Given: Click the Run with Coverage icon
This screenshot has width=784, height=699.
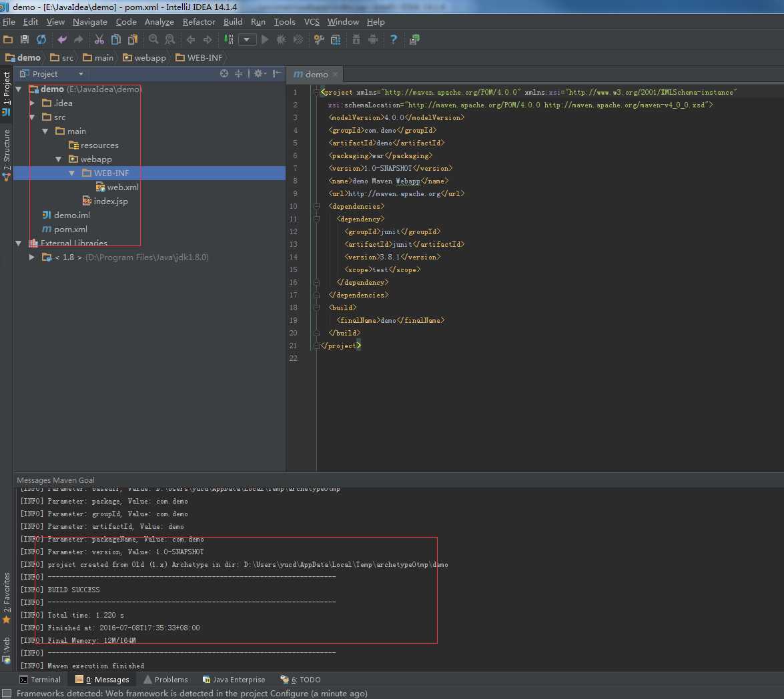Looking at the screenshot, I should tap(298, 39).
